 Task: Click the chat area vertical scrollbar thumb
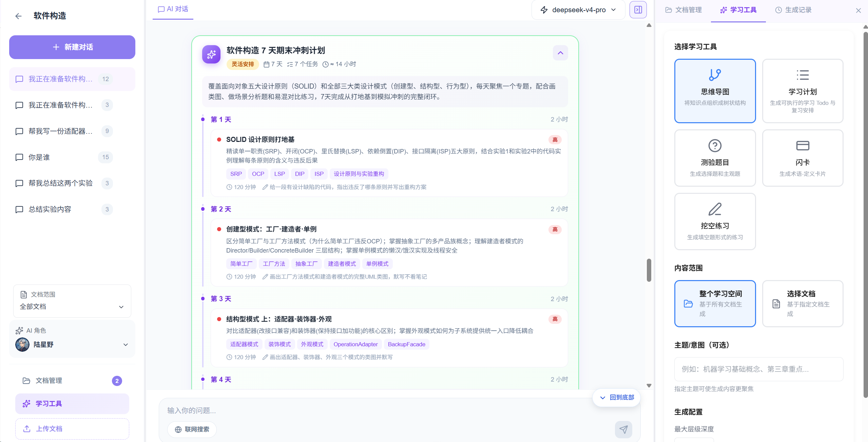649,270
